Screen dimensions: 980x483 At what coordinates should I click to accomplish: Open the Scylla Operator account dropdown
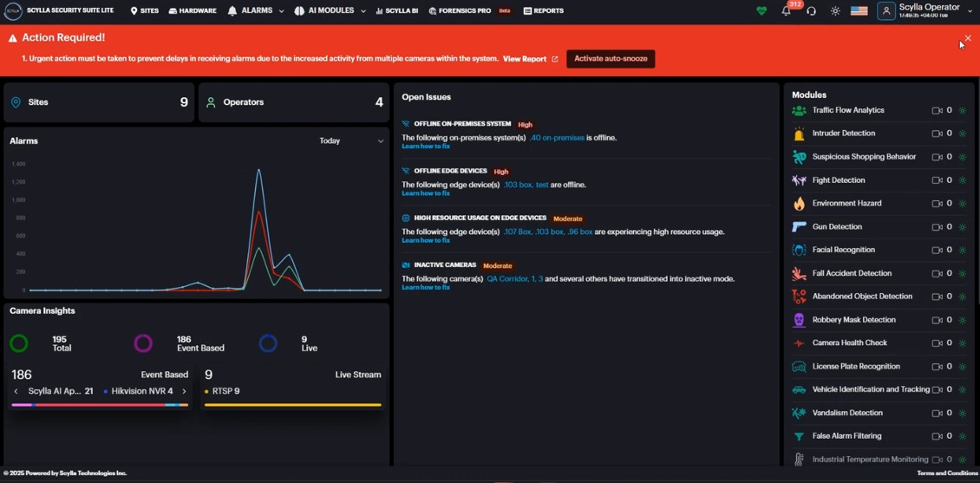[926, 11]
